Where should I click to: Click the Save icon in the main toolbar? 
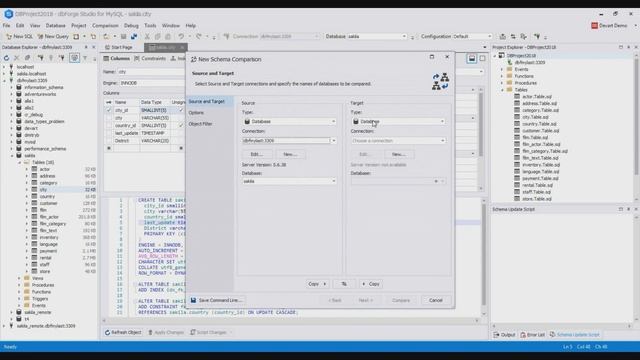(123, 36)
